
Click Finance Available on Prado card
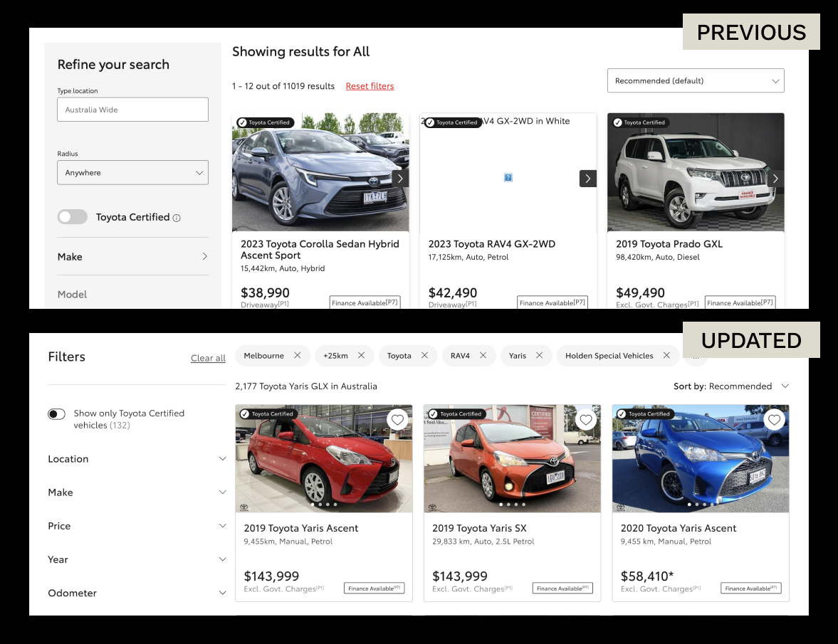[x=740, y=302]
